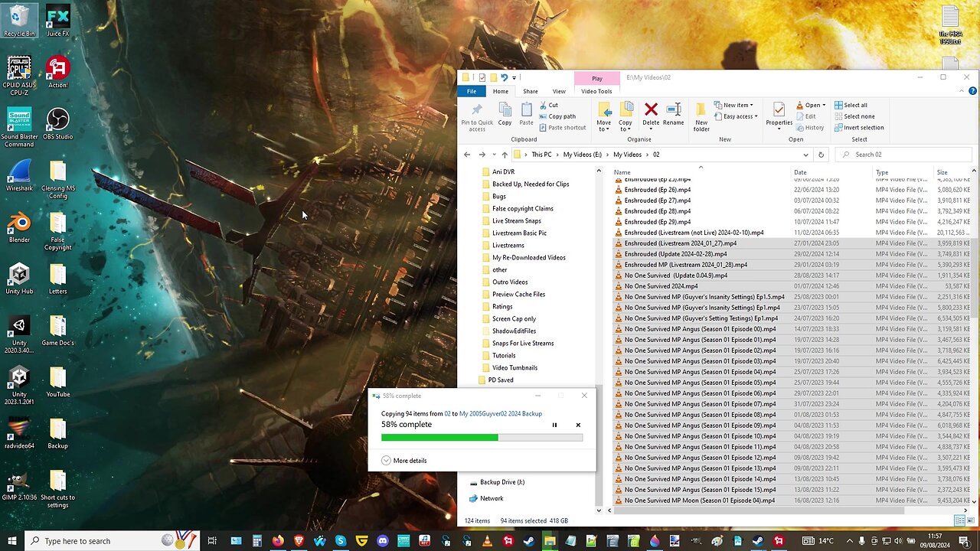Click the Play contextual tab header
The width and height of the screenshot is (980, 551).
(596, 78)
